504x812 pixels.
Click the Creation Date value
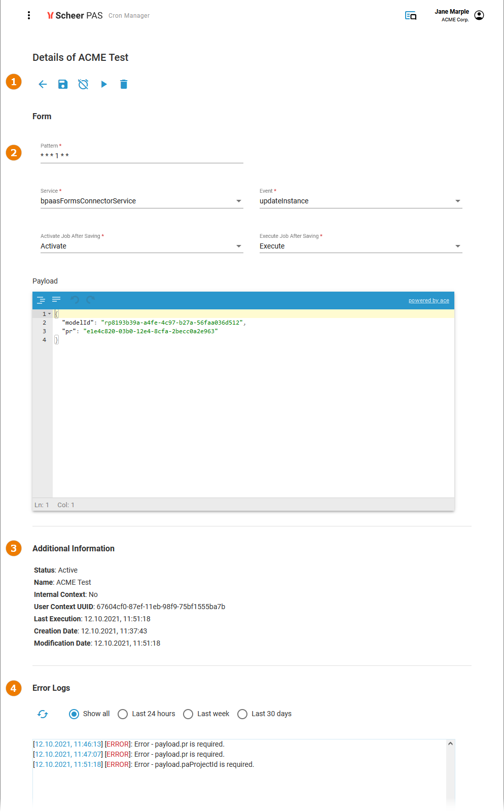click(x=114, y=631)
